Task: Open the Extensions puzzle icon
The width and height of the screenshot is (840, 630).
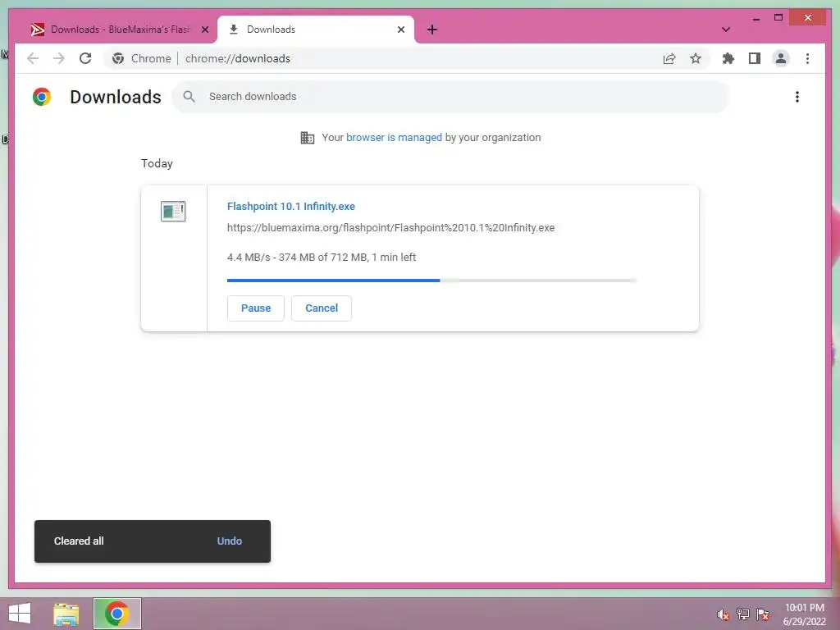Action: (728, 58)
